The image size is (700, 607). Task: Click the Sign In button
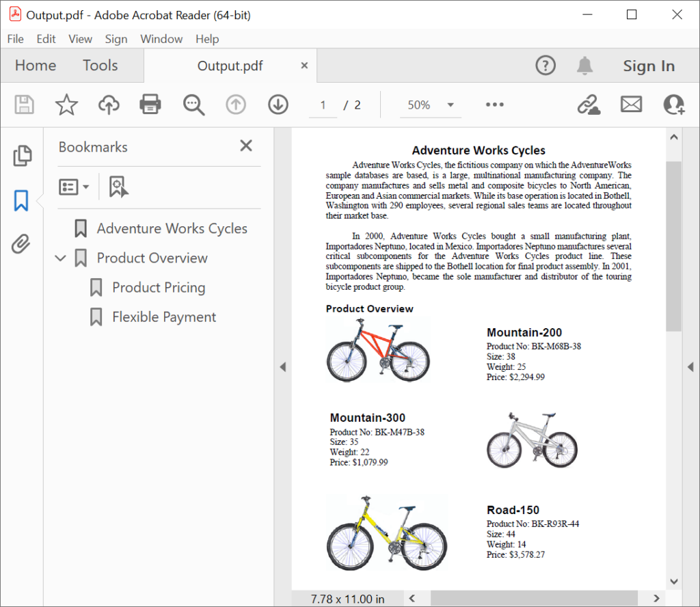tap(648, 66)
